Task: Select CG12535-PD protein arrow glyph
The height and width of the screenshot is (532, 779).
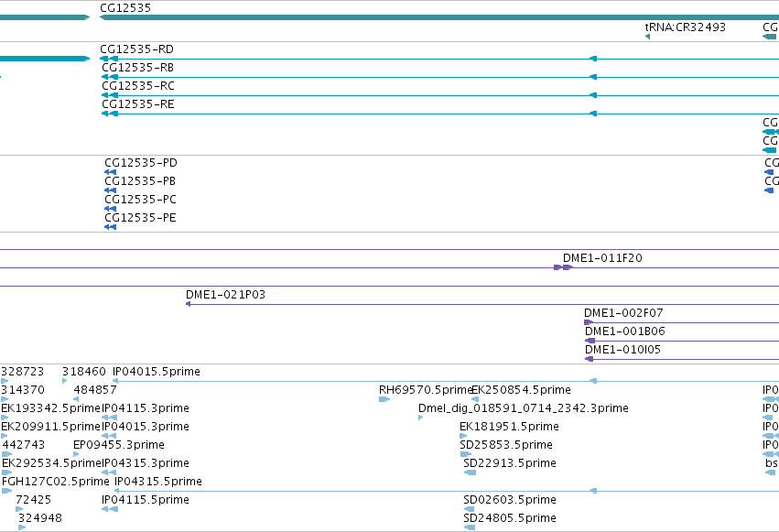Action: 110,172
